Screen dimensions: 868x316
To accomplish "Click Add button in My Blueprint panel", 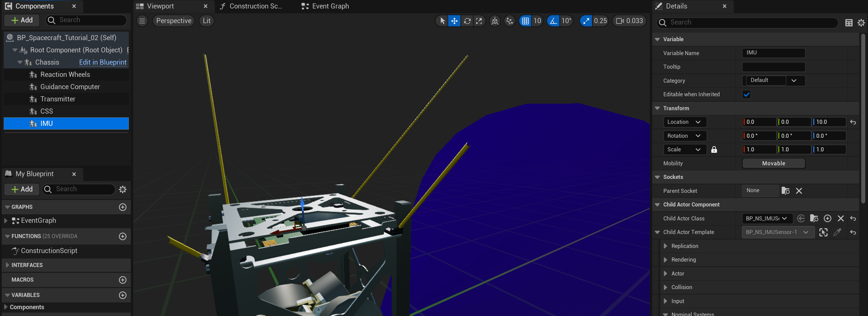I will (22, 189).
